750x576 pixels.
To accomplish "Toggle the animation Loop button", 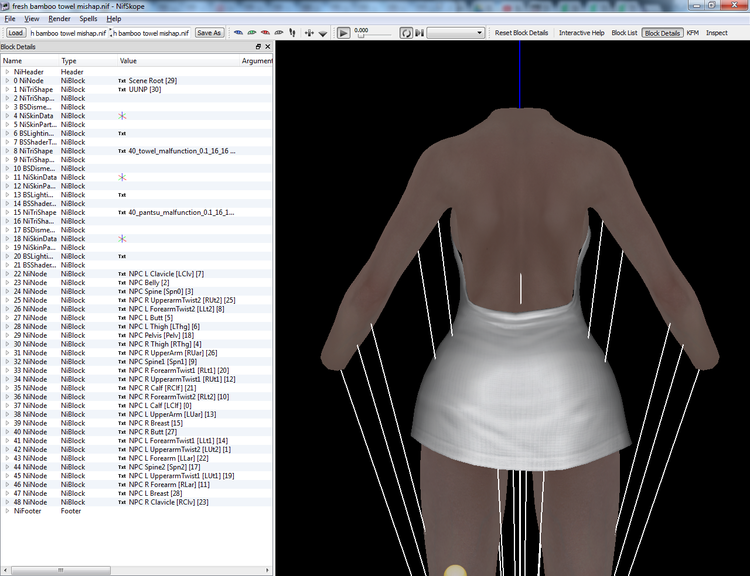I will pyautogui.click(x=406, y=33).
